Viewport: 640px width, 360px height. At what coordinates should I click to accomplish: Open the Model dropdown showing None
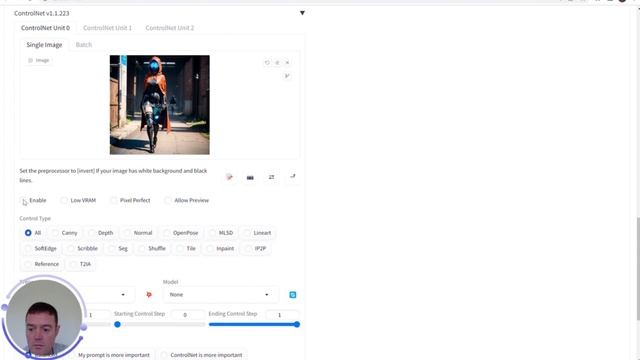[220, 295]
